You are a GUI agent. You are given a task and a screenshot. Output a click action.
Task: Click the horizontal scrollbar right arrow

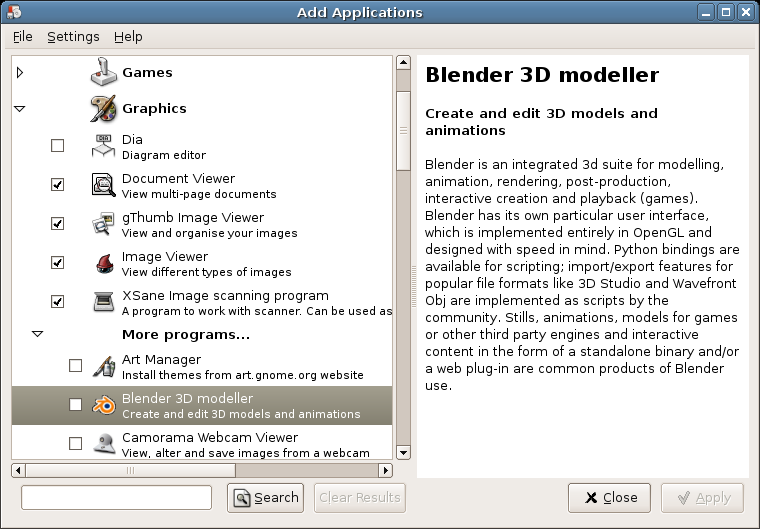point(386,470)
